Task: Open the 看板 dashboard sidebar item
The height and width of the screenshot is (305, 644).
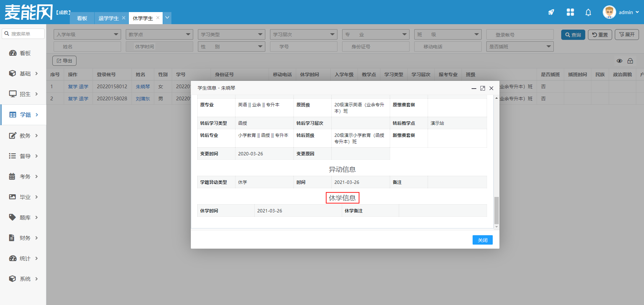Action: click(23, 53)
